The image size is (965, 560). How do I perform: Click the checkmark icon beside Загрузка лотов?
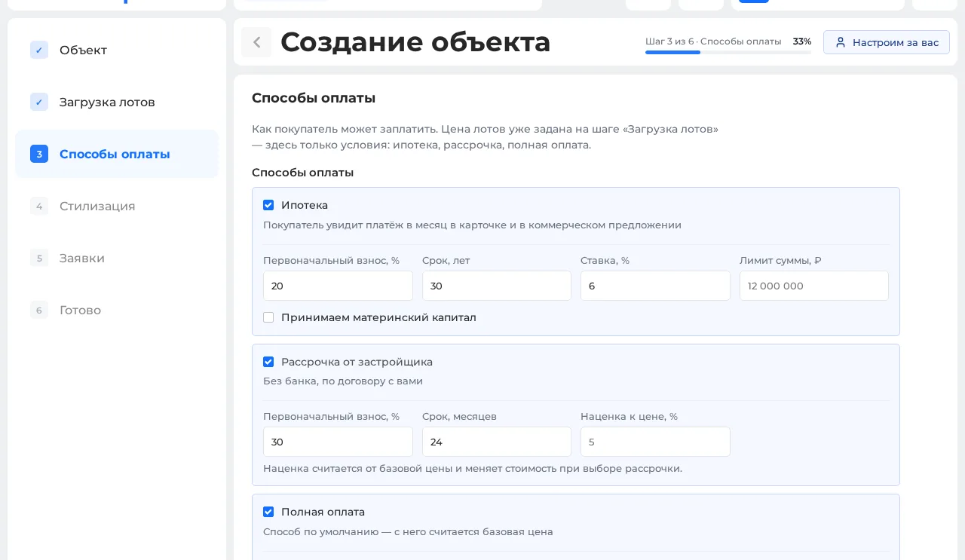tap(39, 102)
